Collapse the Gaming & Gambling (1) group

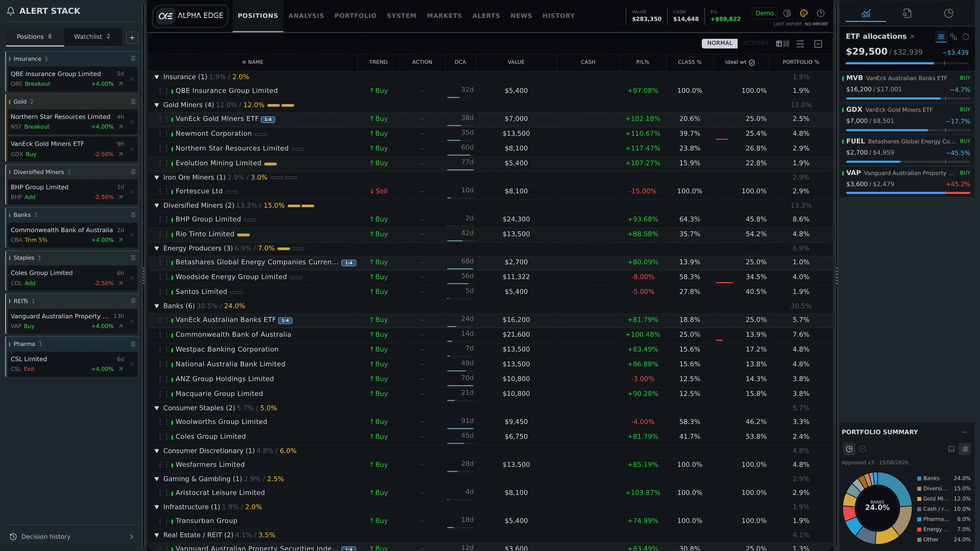pyautogui.click(x=157, y=479)
